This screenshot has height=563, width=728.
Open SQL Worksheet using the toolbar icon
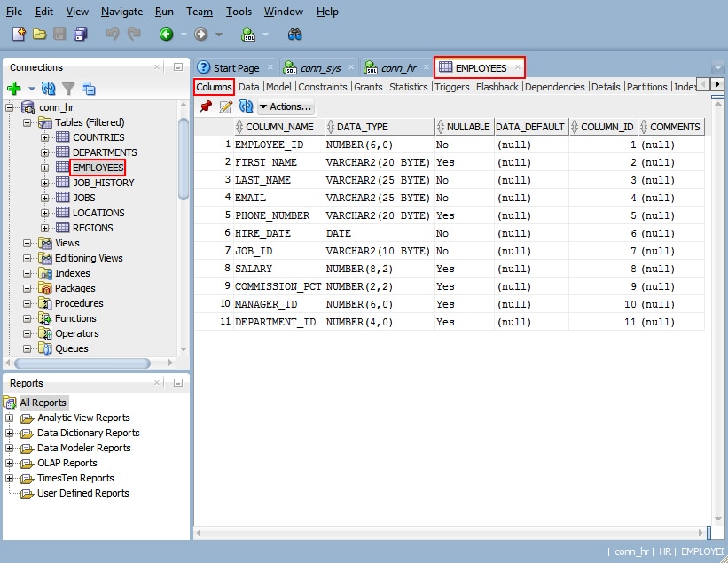249,35
